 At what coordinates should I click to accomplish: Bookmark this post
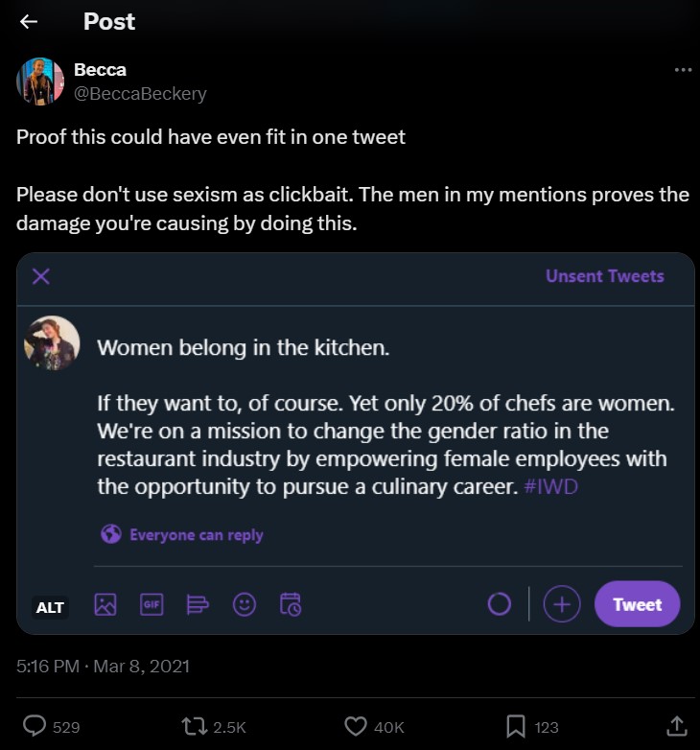click(515, 726)
